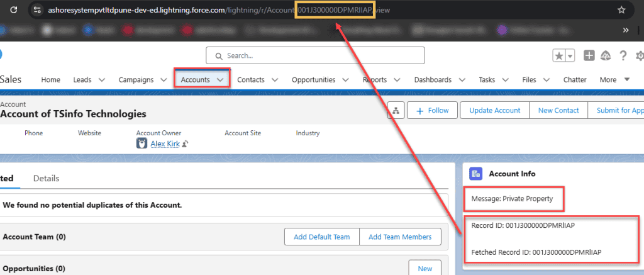Viewport: 644px width, 275px height.
Task: Click the Alex Kirk avatar icon
Action: (x=142, y=143)
